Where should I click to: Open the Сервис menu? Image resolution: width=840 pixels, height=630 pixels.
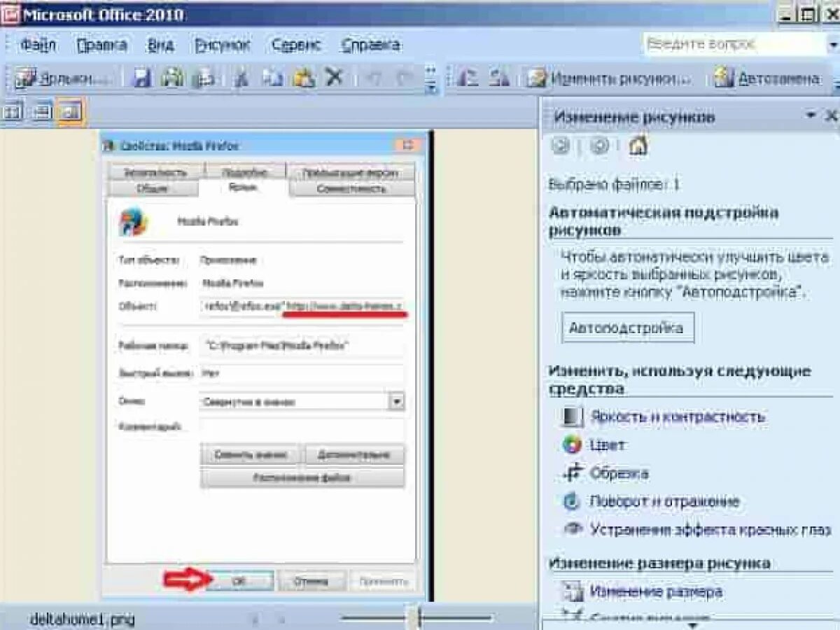coord(296,45)
